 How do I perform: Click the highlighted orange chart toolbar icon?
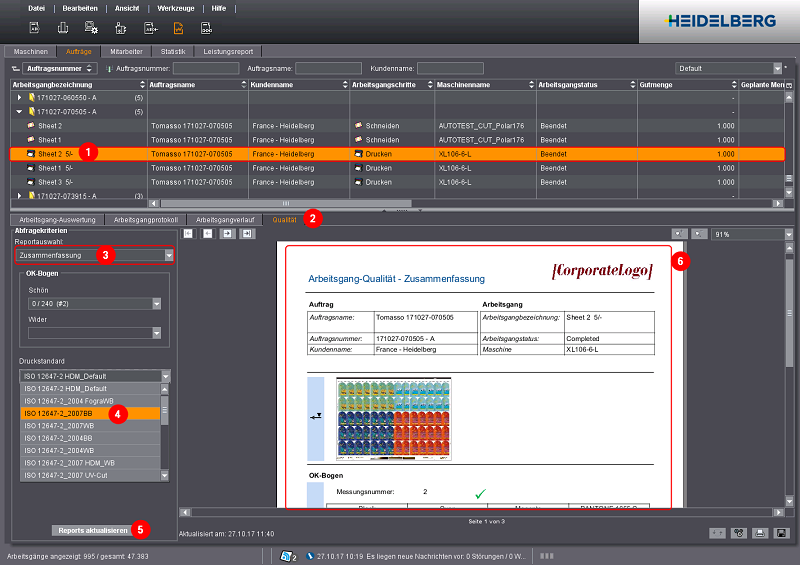point(178,28)
